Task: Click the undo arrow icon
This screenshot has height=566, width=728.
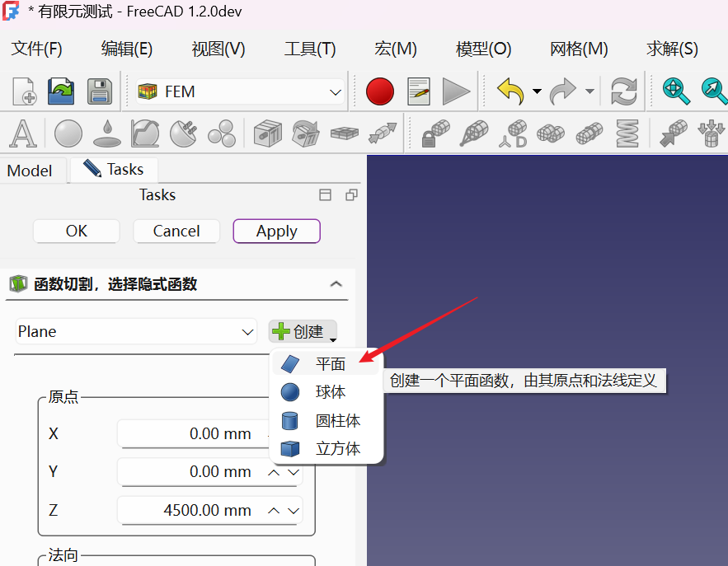Action: pos(510,91)
